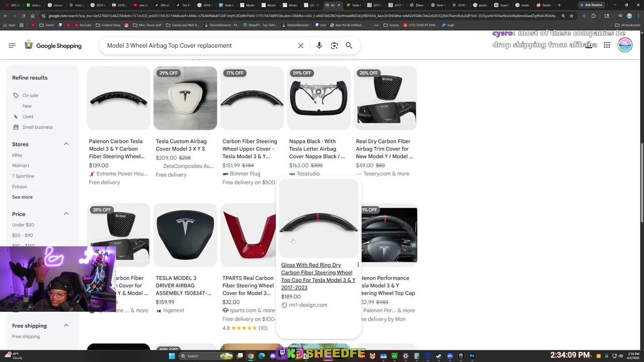This screenshot has width=644, height=362.
Task: Reload the page with the refresh icon
Action: pyautogui.click(x=23, y=16)
